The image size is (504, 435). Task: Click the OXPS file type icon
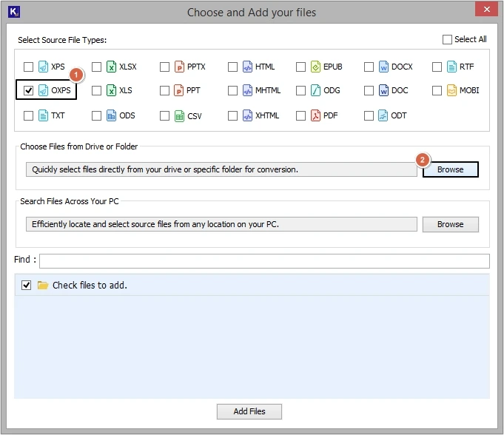coord(43,90)
